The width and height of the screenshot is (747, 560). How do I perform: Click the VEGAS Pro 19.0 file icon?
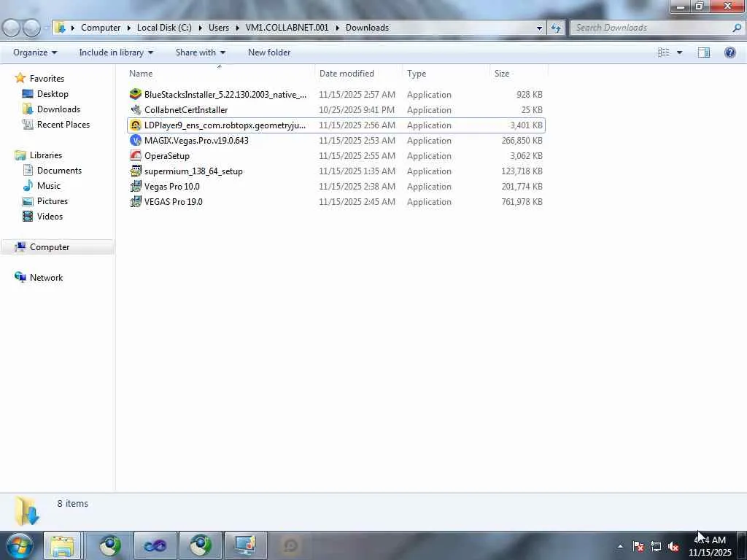136,201
